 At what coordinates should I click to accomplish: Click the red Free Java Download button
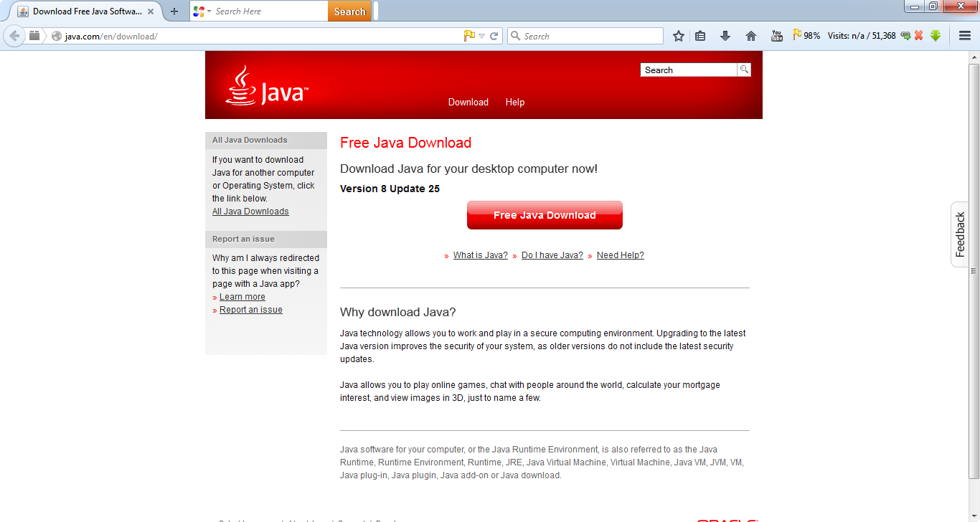(x=545, y=215)
